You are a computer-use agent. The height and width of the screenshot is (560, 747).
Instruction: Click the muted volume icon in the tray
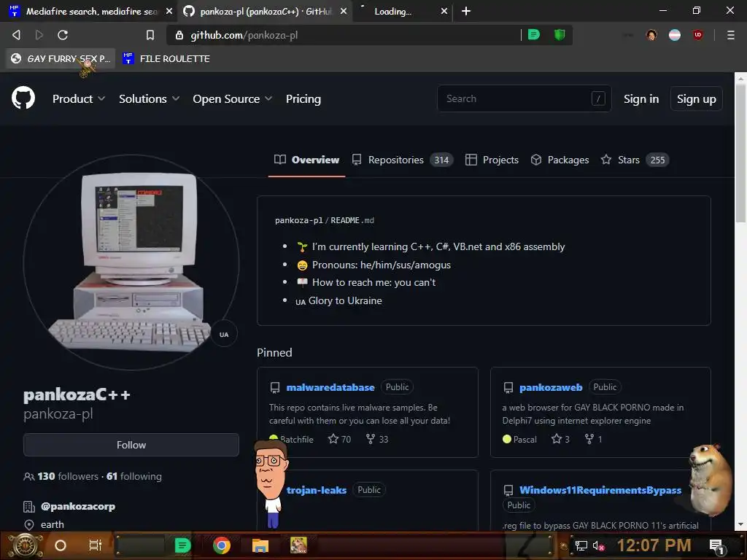click(x=598, y=545)
